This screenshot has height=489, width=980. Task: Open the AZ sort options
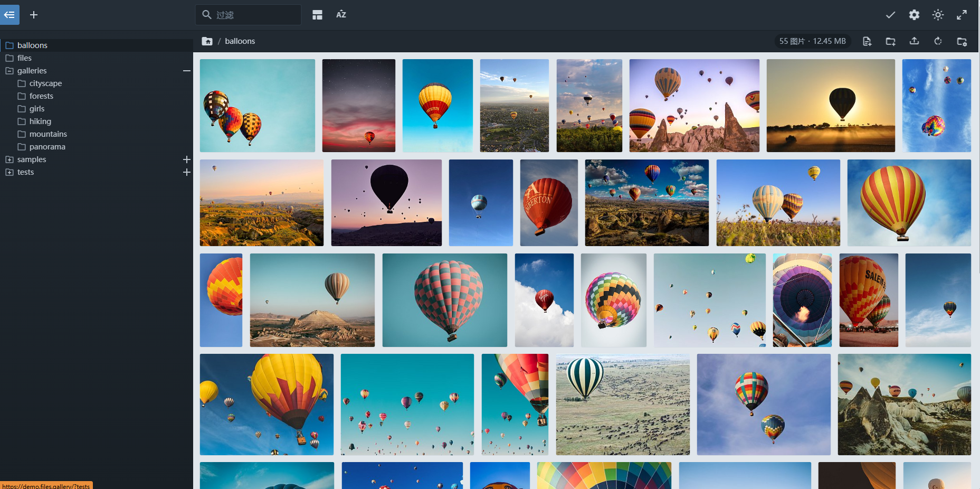(x=341, y=15)
